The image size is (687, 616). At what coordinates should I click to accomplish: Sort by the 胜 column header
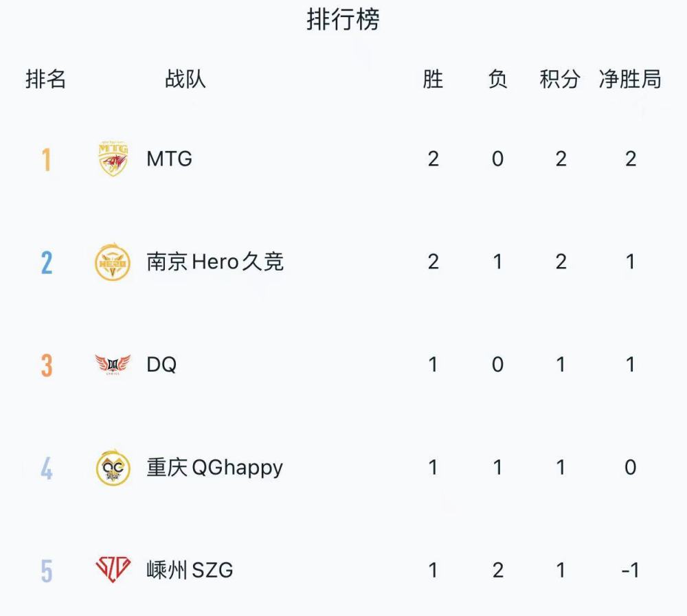433,79
